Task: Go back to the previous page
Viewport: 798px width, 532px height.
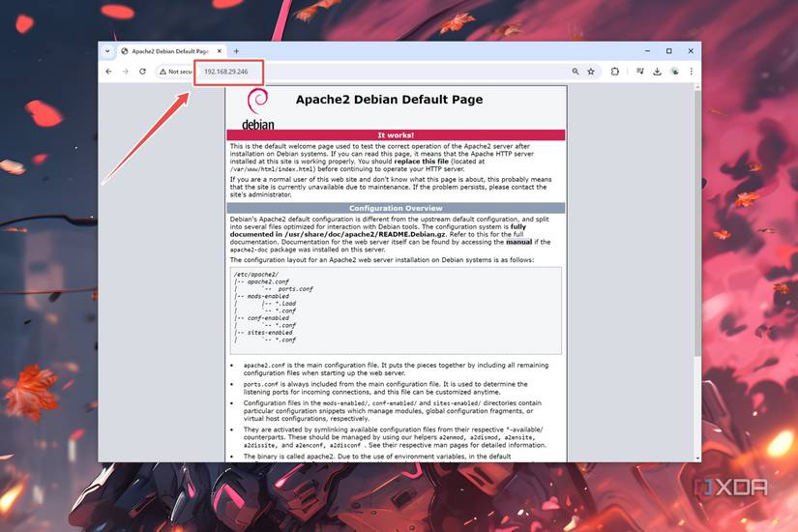Action: click(109, 72)
